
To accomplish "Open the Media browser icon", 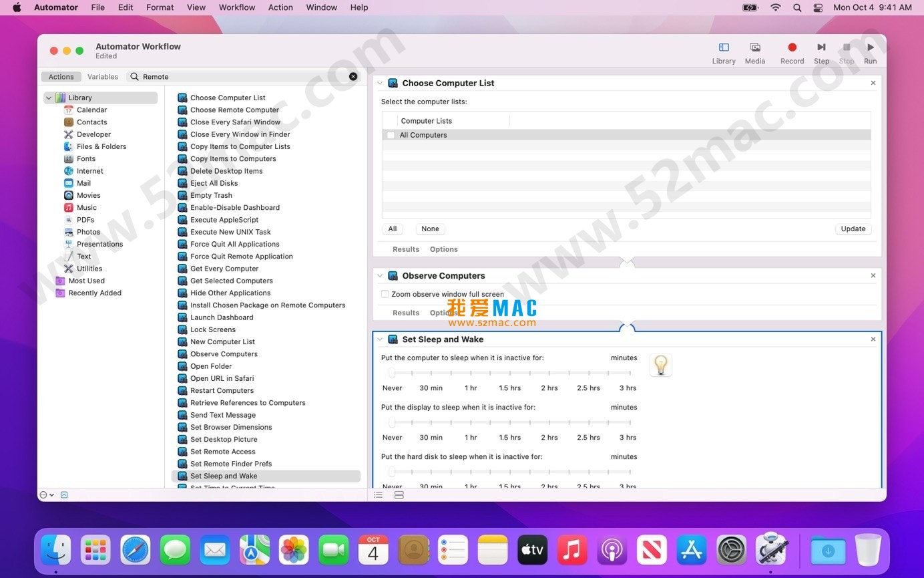I will pos(754,47).
